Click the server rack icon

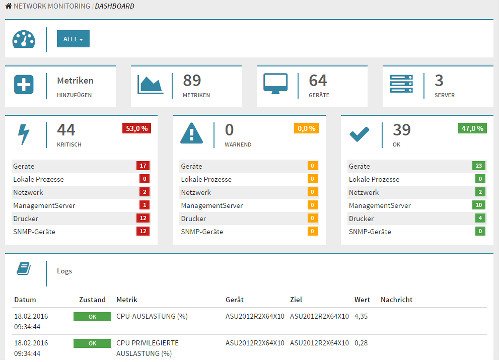click(401, 84)
